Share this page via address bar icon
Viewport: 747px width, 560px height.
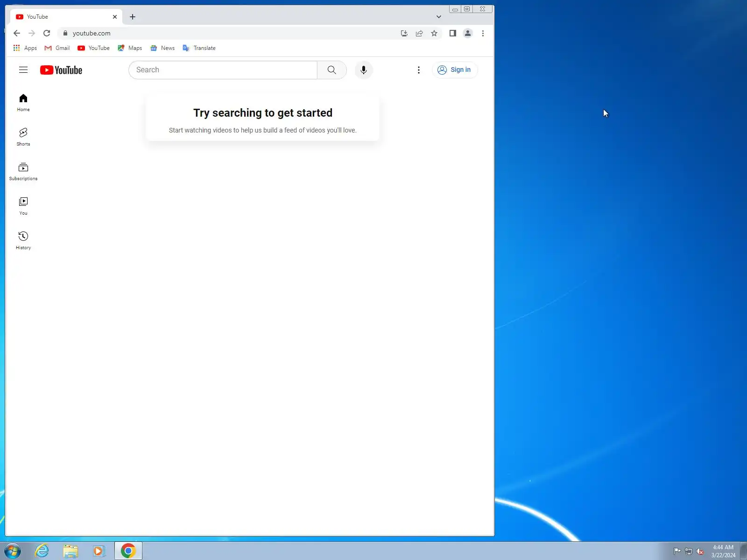(419, 33)
